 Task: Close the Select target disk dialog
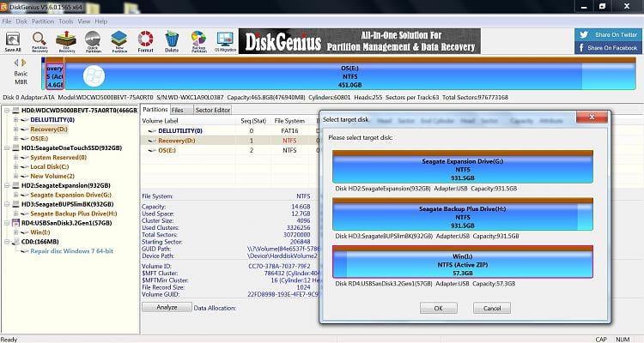(x=592, y=117)
